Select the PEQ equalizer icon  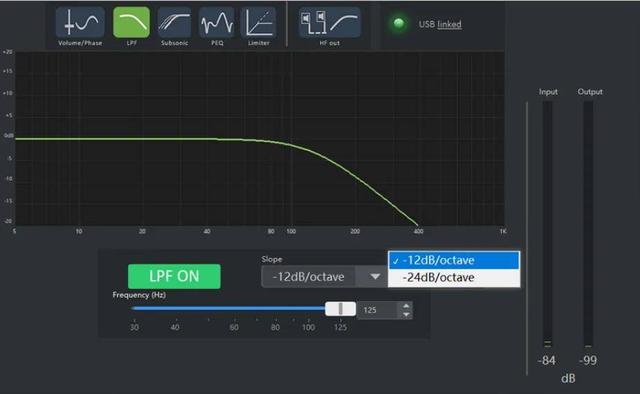pyautogui.click(x=217, y=22)
